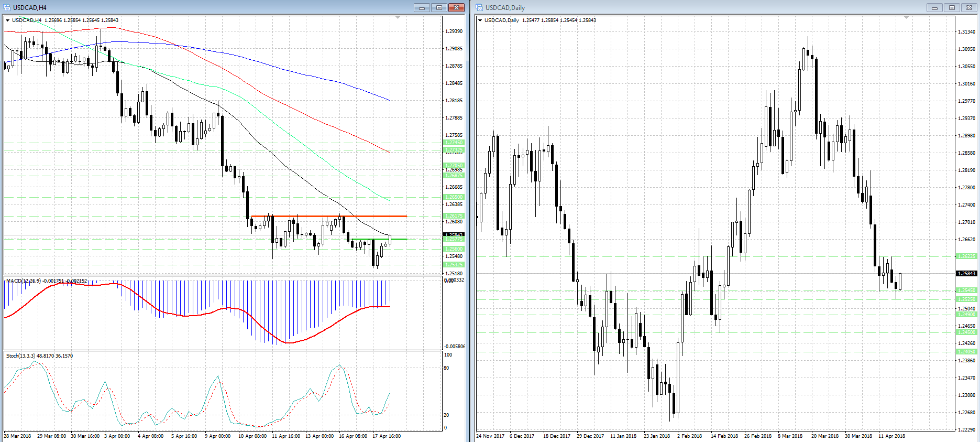Click the 1.27450 green level label on H4
Viewport: 980px width, 442px height.
pos(454,143)
